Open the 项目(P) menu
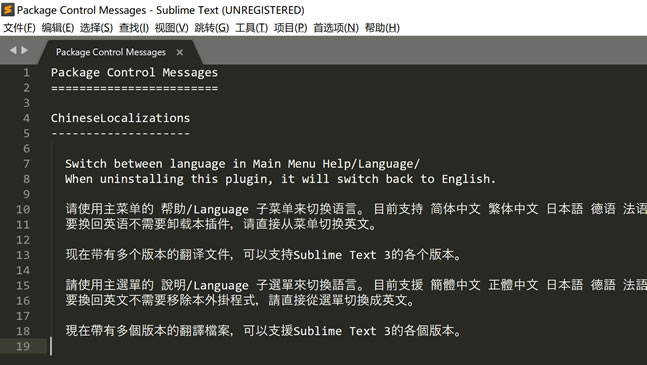 pyautogui.click(x=290, y=28)
